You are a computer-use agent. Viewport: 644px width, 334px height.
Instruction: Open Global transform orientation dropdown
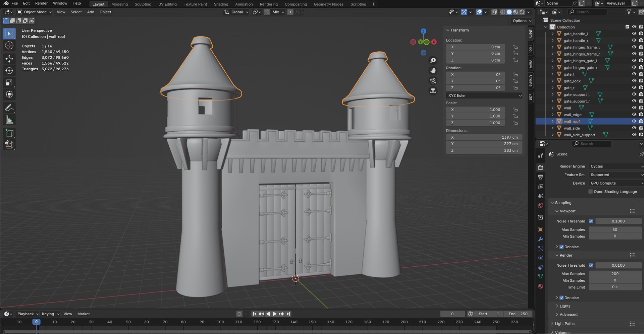(x=236, y=12)
